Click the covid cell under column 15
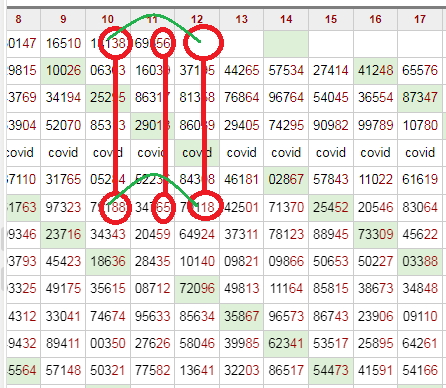446x388 pixels. click(x=331, y=153)
